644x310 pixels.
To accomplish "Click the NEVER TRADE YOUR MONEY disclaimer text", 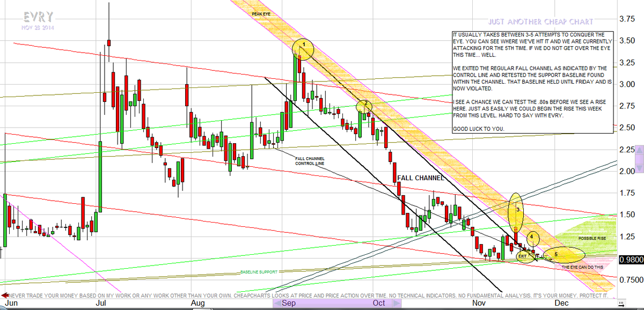I will point(309,295).
